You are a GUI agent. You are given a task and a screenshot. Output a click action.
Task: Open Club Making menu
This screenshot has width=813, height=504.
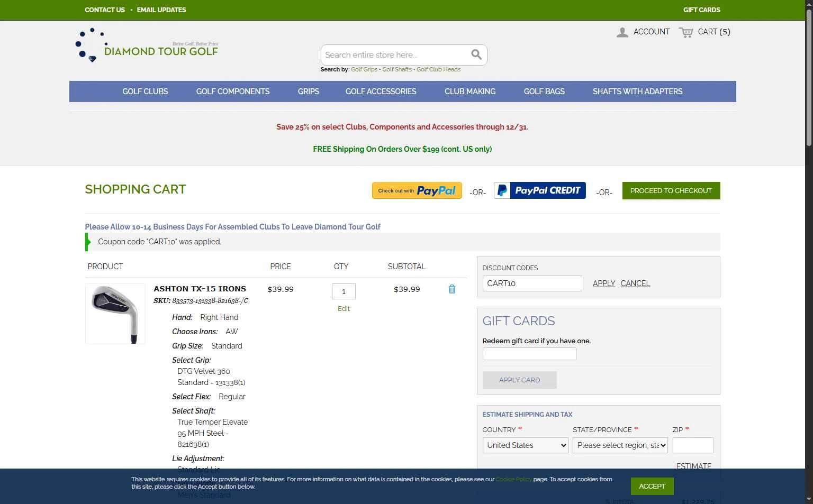tap(470, 91)
